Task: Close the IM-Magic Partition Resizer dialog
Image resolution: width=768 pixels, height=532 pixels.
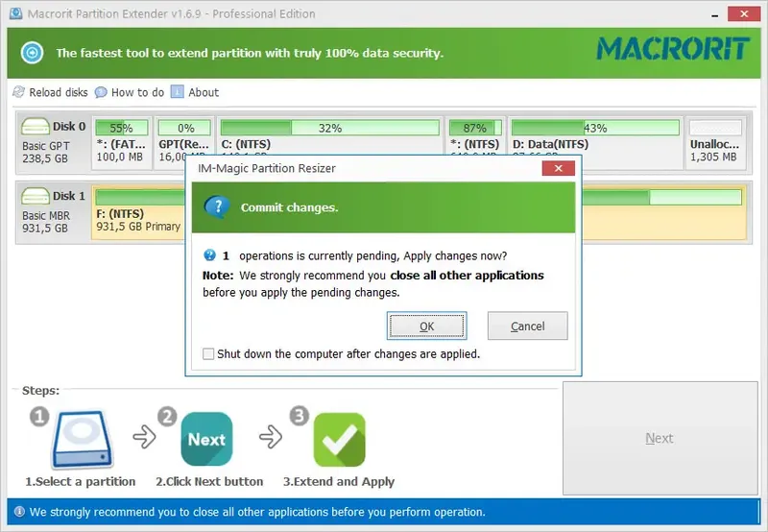Action: [559, 168]
